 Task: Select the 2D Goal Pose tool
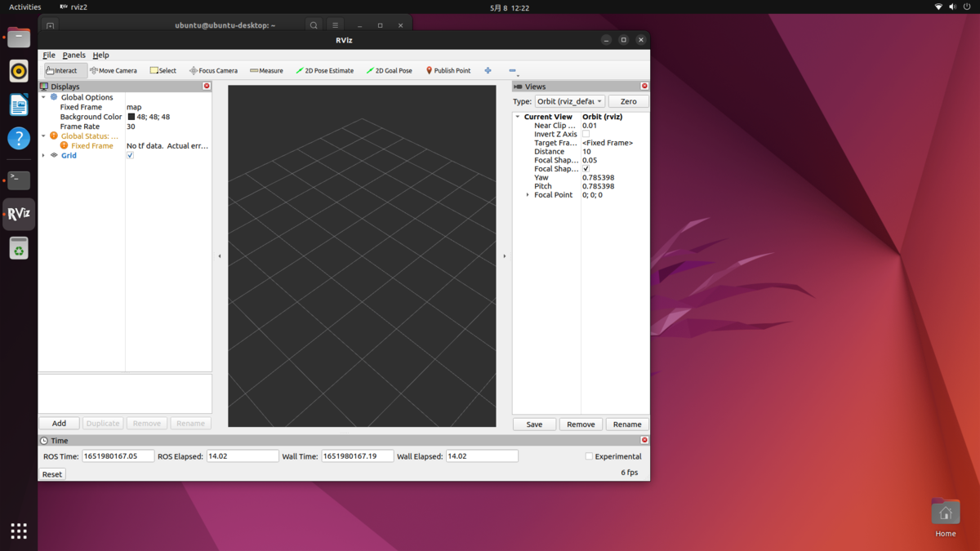pos(389,70)
